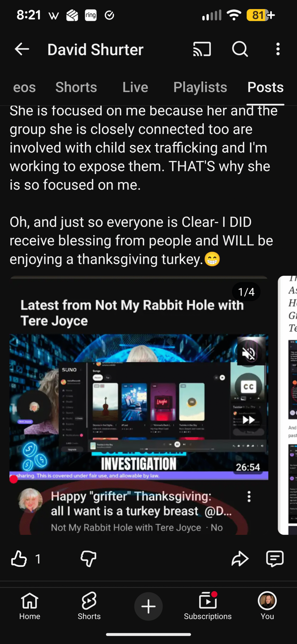Go to Home in bottom navigation
This screenshot has height=644, width=297.
point(30,606)
